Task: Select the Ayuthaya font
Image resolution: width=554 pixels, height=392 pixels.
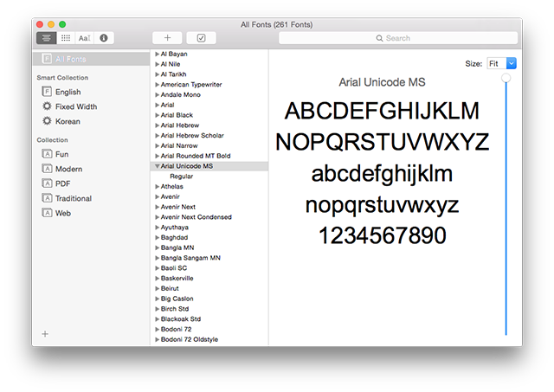Action: point(209,228)
